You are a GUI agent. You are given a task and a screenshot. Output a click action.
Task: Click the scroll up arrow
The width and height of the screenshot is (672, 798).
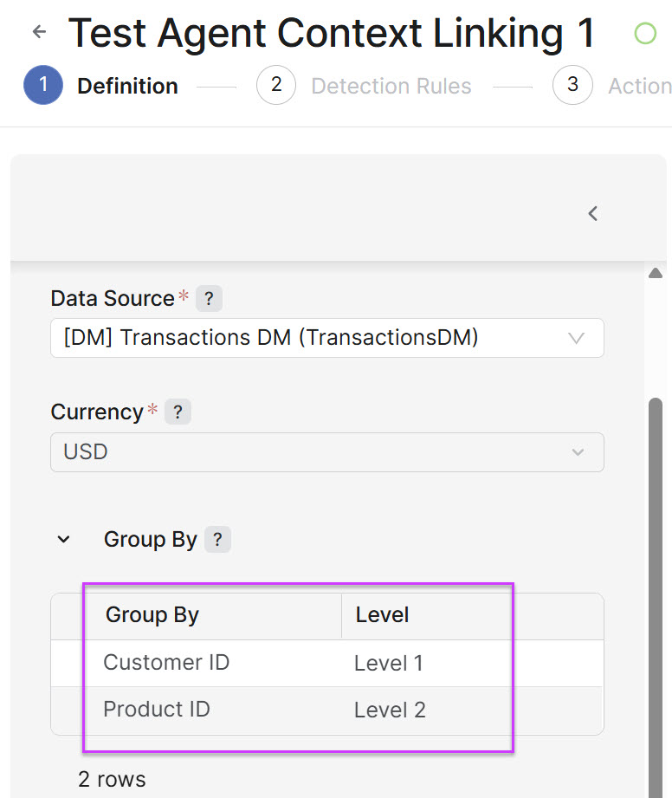pos(656,274)
